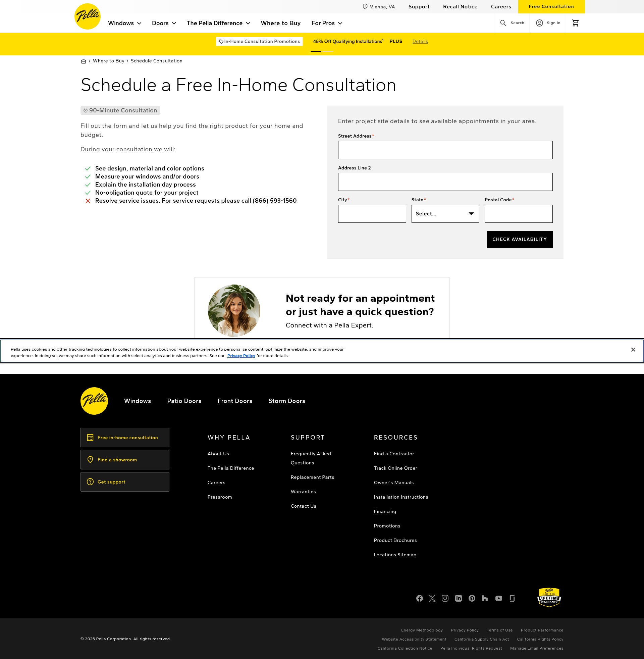This screenshot has height=659, width=644.
Task: Expand the For Pros menu
Action: [327, 23]
